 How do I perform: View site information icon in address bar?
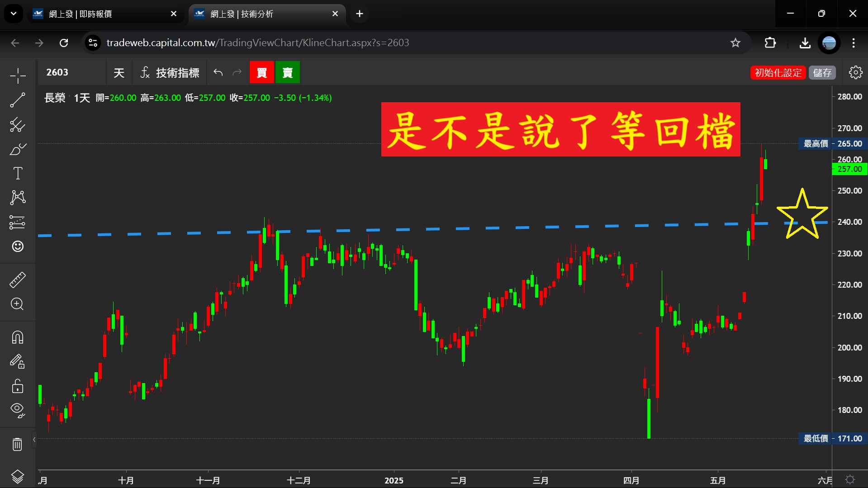[93, 43]
